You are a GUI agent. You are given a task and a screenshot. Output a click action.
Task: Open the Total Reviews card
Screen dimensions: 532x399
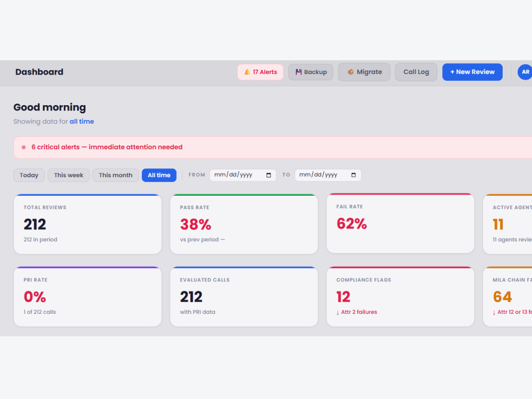[x=88, y=224]
